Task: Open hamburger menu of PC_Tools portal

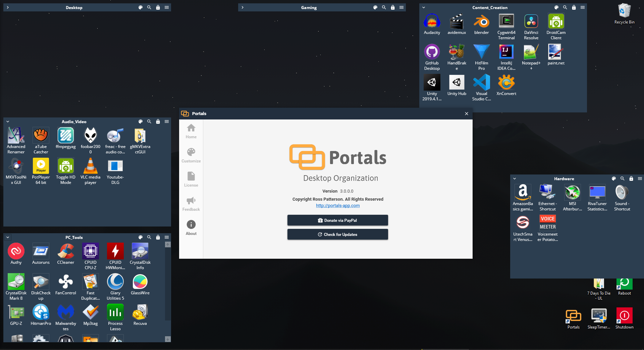Action: click(x=167, y=237)
